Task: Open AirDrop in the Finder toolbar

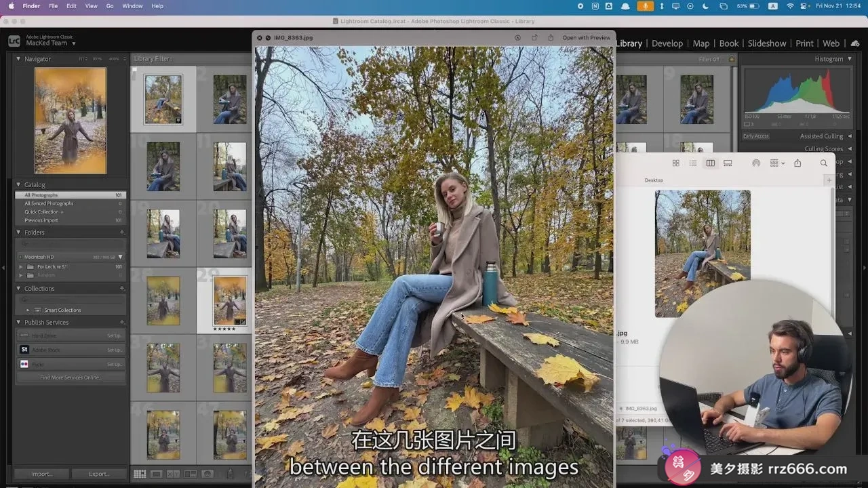Action: [x=756, y=163]
